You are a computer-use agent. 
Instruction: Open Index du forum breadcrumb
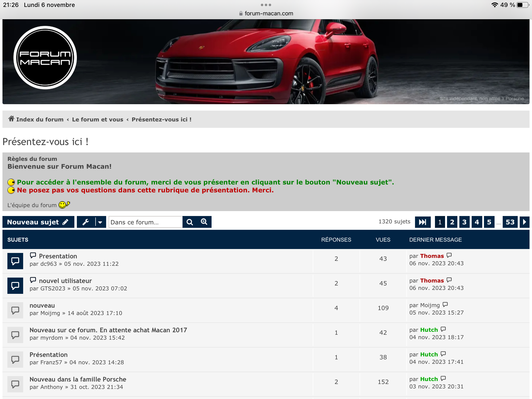40,119
